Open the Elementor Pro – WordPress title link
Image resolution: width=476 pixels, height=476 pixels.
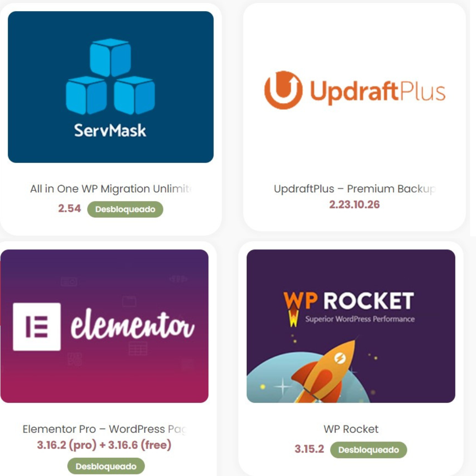pyautogui.click(x=104, y=429)
